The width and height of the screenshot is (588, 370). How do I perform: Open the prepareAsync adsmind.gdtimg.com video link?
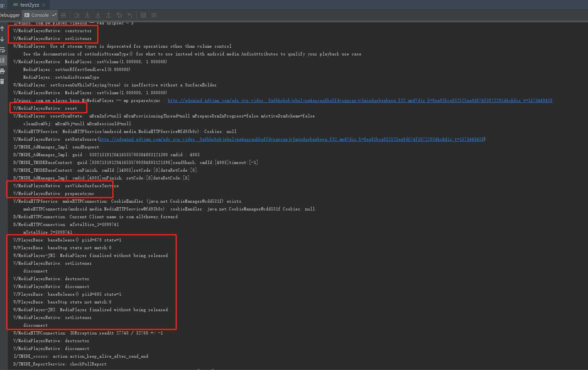[x=360, y=100]
